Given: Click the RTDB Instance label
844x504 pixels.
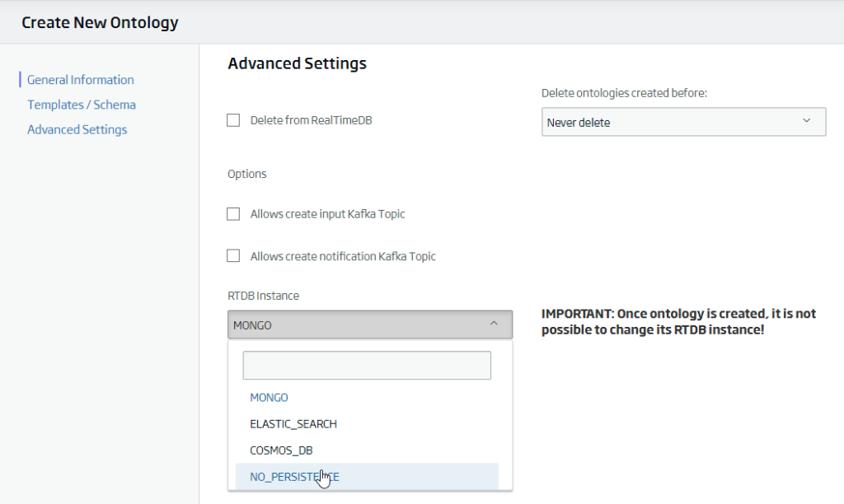Looking at the screenshot, I should [x=263, y=296].
